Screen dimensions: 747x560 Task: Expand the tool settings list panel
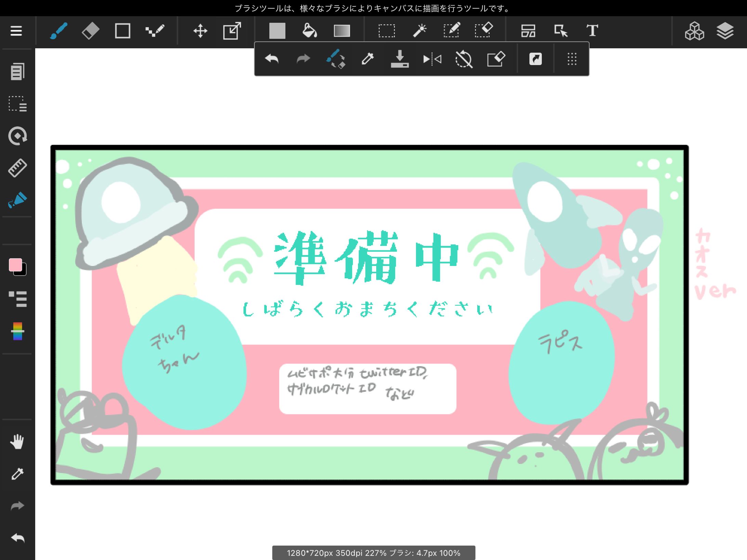click(x=17, y=299)
